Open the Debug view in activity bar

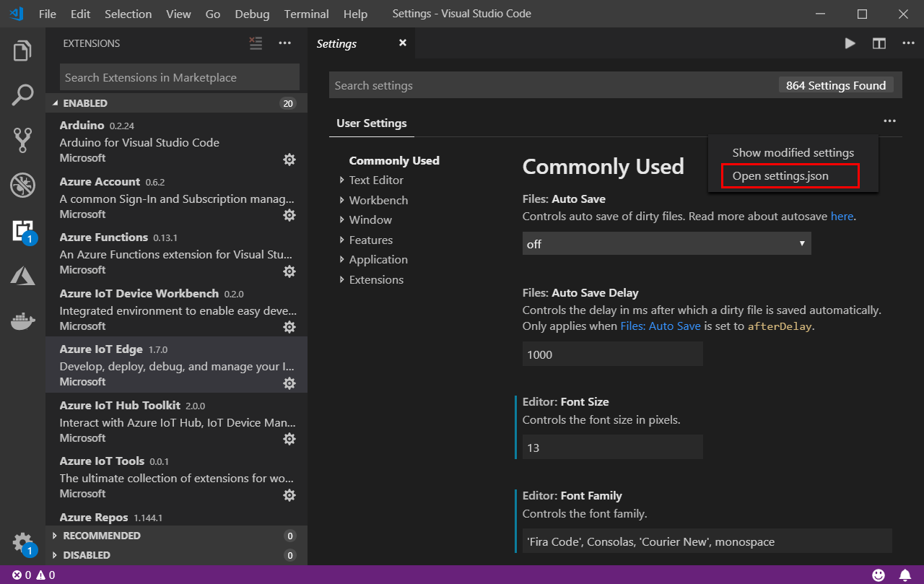(22, 185)
